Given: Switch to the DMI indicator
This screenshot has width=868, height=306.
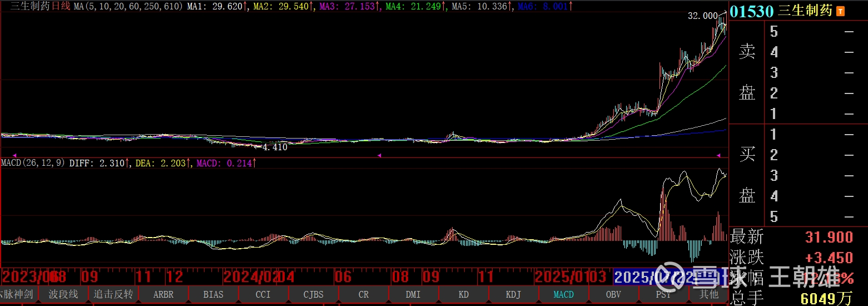Looking at the screenshot, I should coord(413,294).
